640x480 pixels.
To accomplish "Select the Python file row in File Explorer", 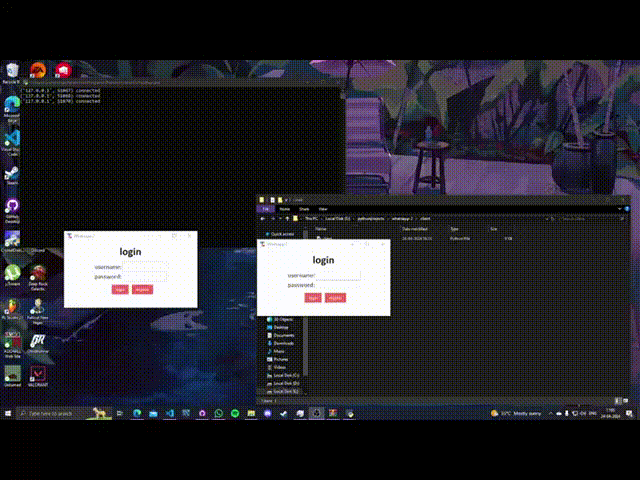I will tap(414, 238).
